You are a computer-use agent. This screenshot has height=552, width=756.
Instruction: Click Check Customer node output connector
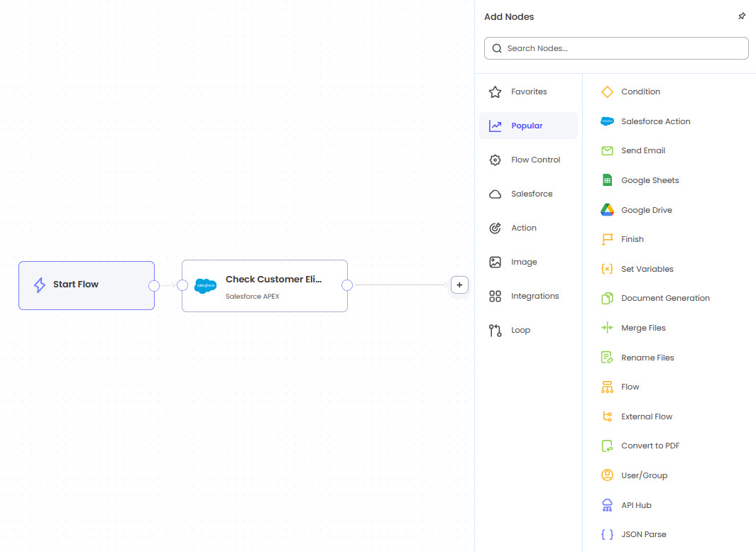347,285
